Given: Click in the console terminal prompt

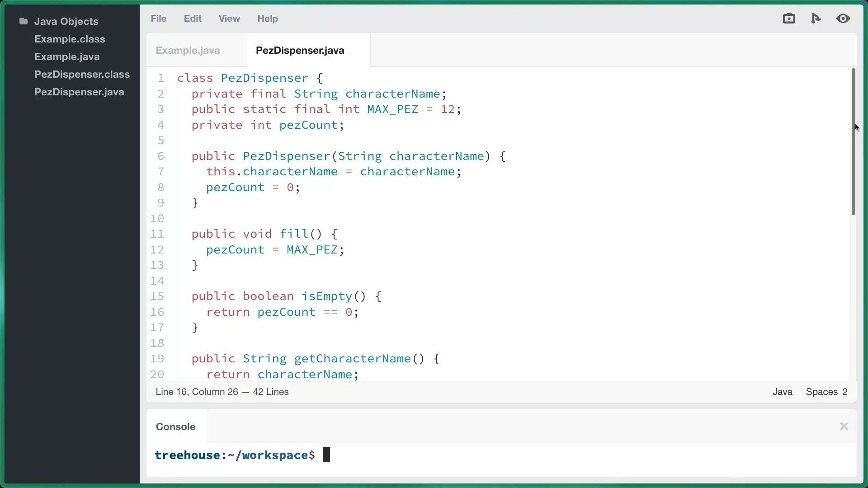Looking at the screenshot, I should tap(501, 455).
